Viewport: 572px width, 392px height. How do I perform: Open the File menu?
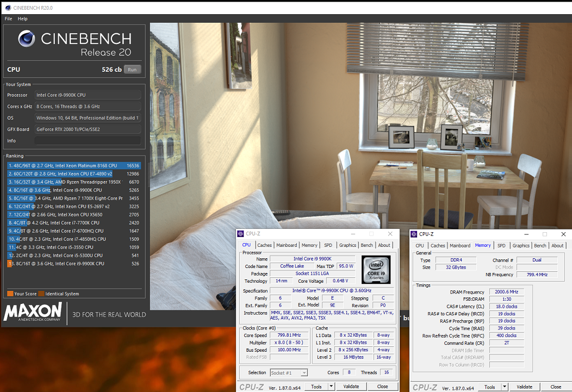[8, 18]
